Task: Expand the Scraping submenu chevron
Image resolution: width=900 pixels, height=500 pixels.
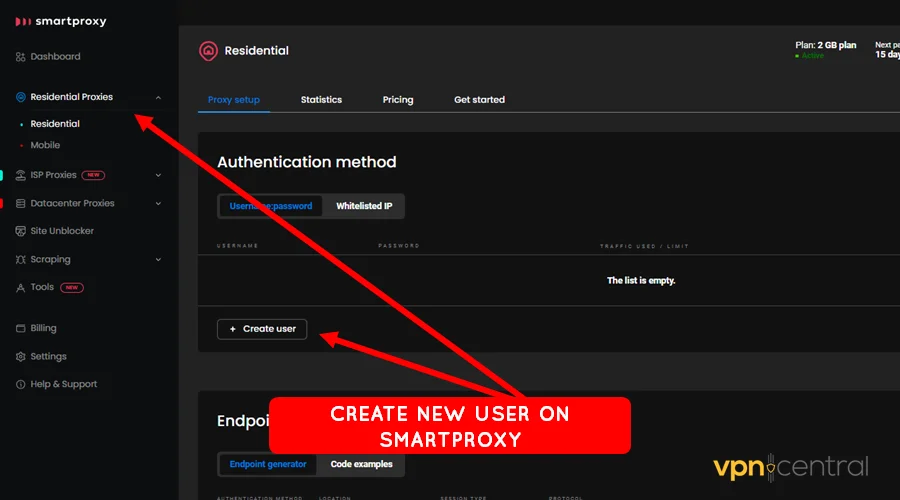Action: coord(158,259)
